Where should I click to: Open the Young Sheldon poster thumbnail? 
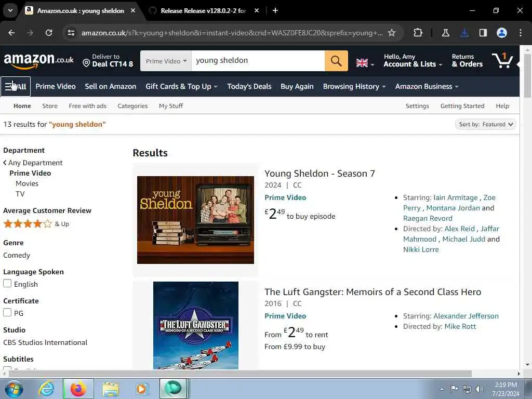tap(195, 220)
